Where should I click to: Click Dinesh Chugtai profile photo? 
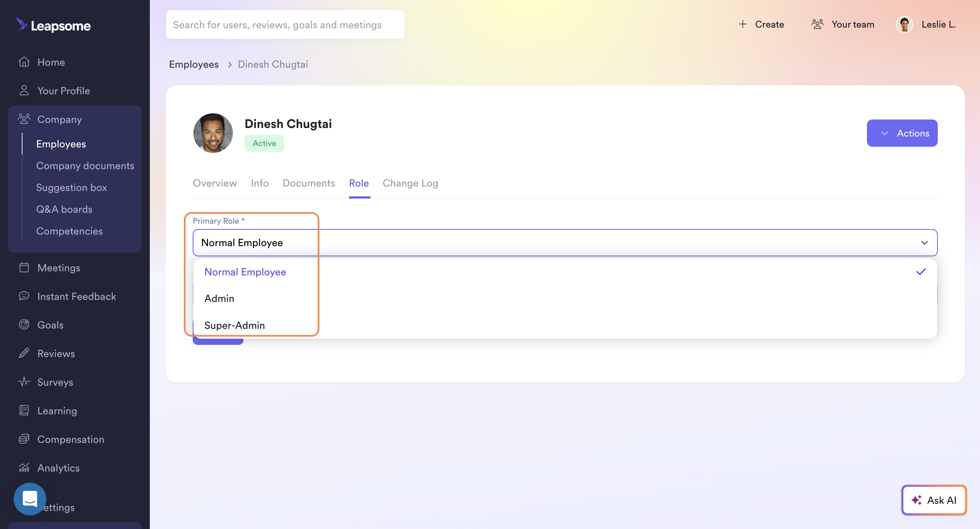pos(213,133)
